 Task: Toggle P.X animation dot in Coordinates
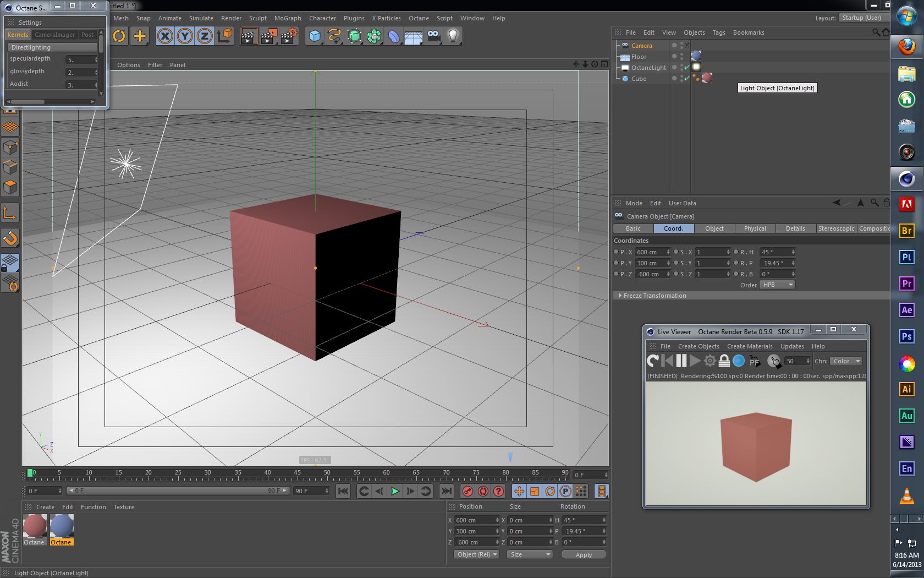coord(616,252)
